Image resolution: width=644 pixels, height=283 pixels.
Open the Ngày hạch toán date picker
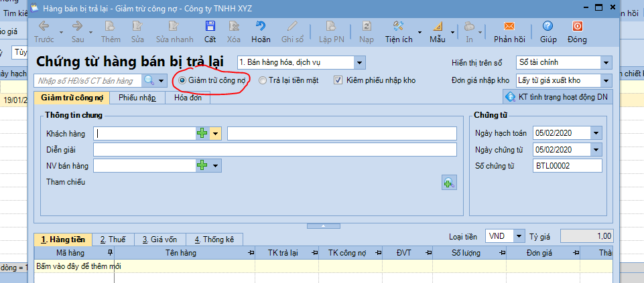pyautogui.click(x=596, y=133)
